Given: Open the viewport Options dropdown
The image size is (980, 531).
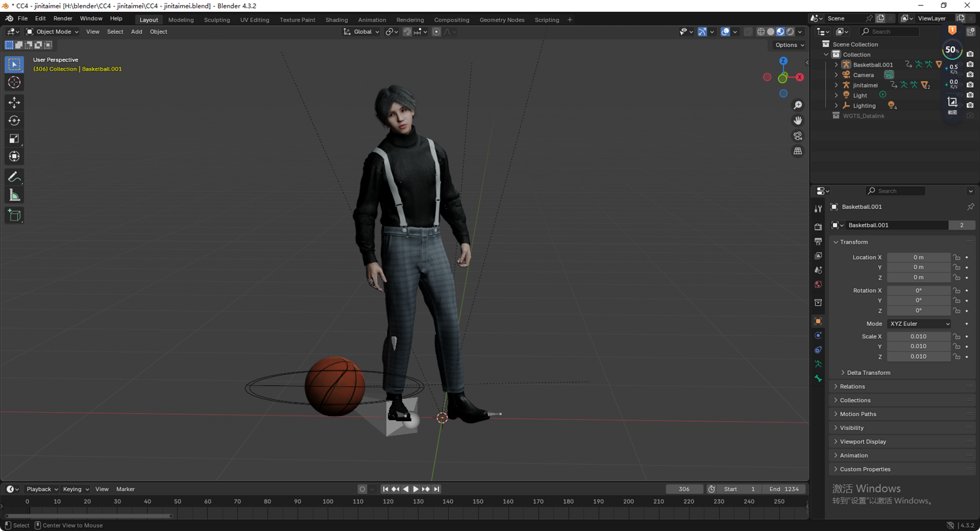Looking at the screenshot, I should point(789,45).
